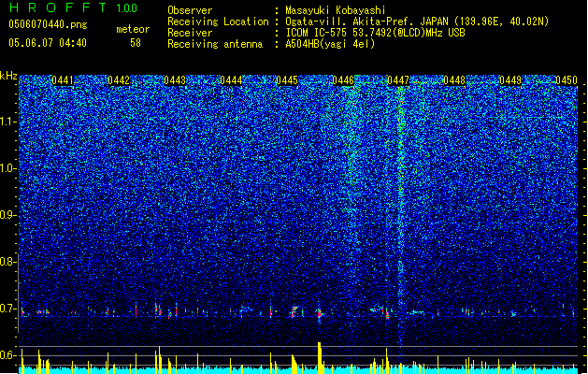Screen dimensions: 588x374
Task: Click the 0446 time marker
Action: tap(343, 80)
